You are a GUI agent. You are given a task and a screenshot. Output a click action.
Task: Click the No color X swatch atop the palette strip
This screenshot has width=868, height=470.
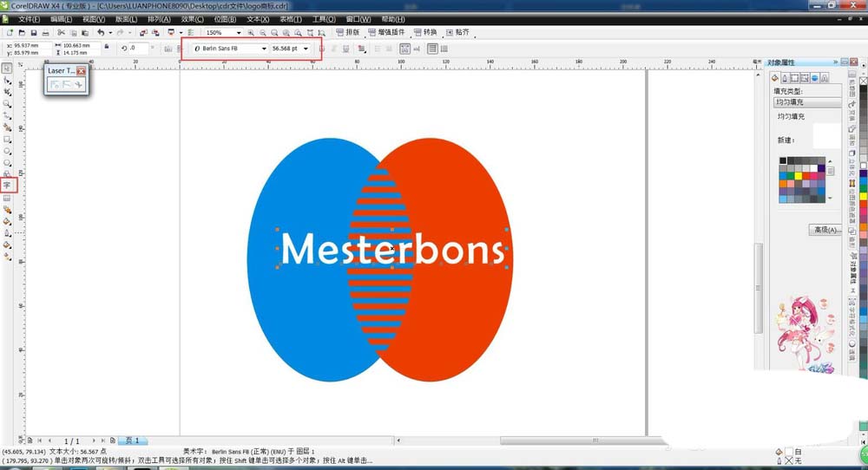[863, 81]
